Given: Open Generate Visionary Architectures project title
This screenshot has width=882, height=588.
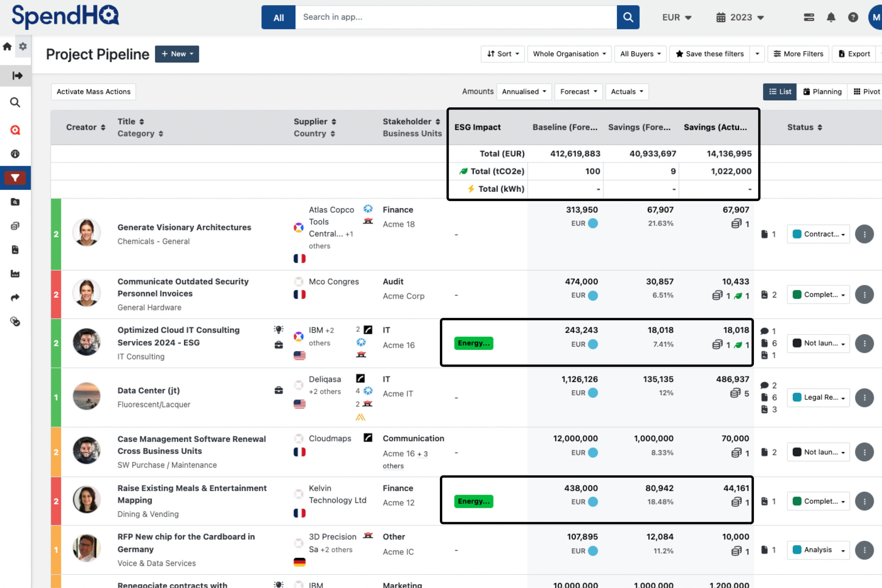Looking at the screenshot, I should coord(184,227).
